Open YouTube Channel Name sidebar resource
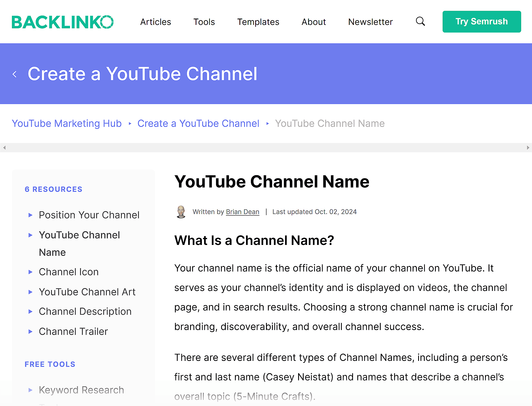The image size is (532, 406). (79, 244)
